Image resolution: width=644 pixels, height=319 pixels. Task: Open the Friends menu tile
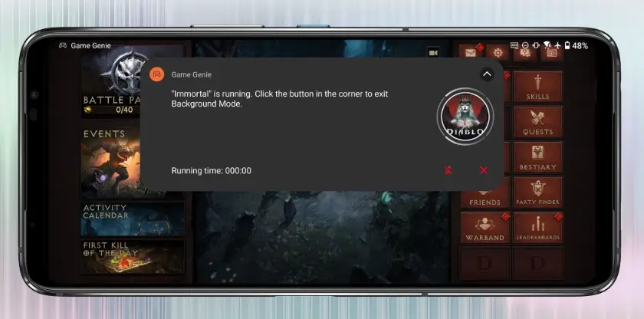click(485, 199)
